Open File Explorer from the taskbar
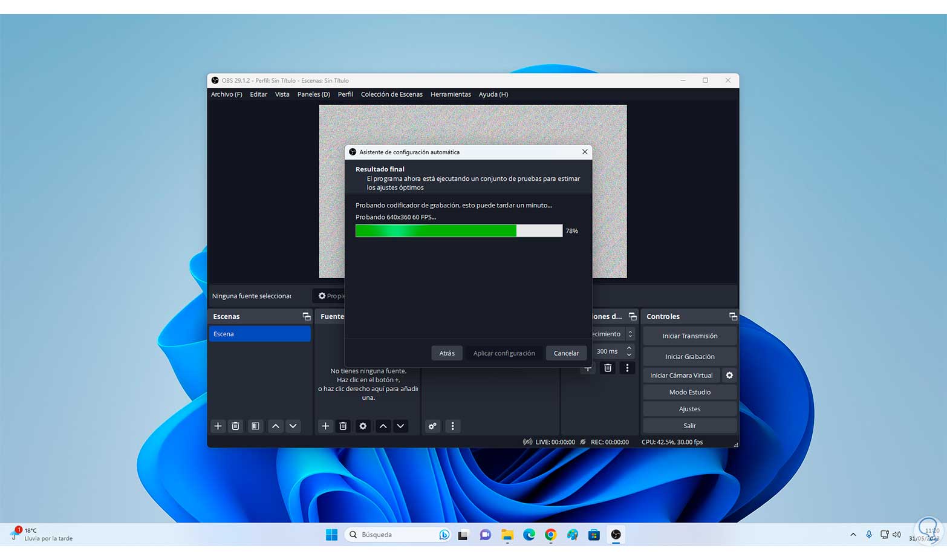 point(507,535)
